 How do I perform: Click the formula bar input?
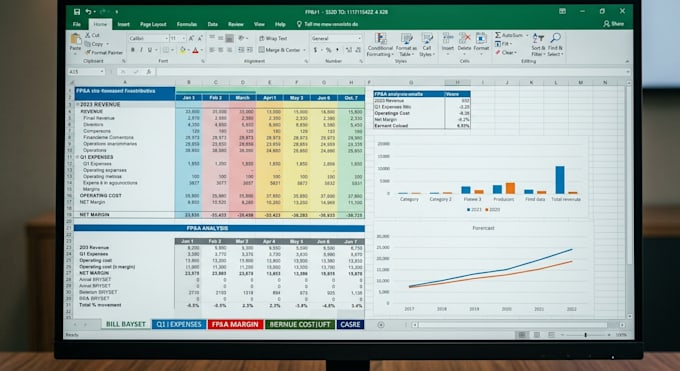392,72
